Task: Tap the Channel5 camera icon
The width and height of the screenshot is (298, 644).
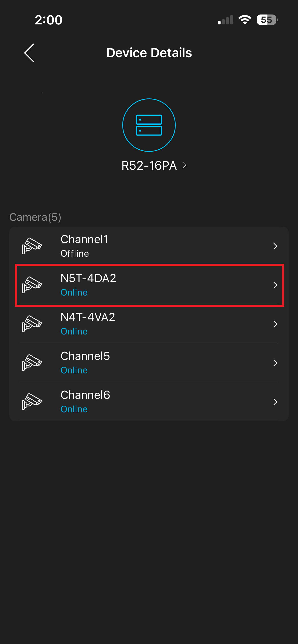Action: [32, 363]
